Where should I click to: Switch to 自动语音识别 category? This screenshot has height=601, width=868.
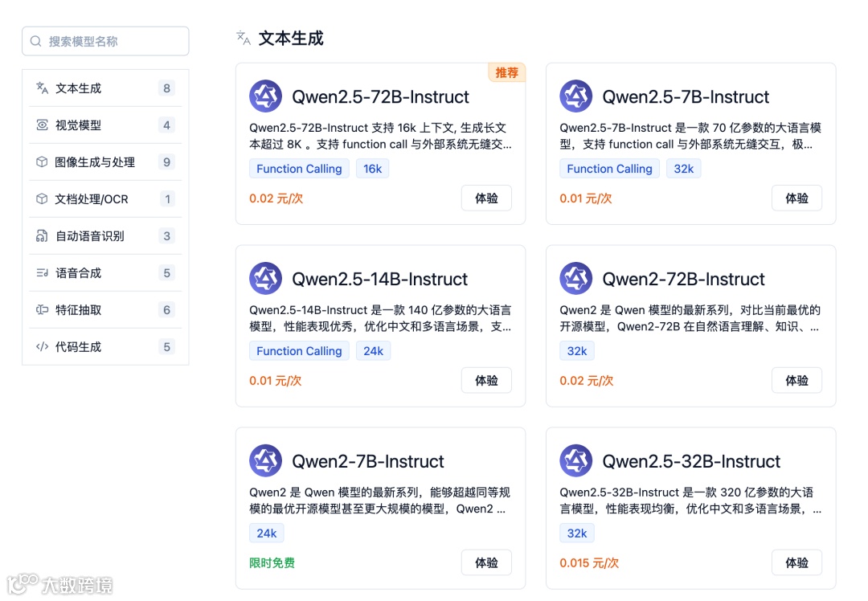(x=105, y=236)
